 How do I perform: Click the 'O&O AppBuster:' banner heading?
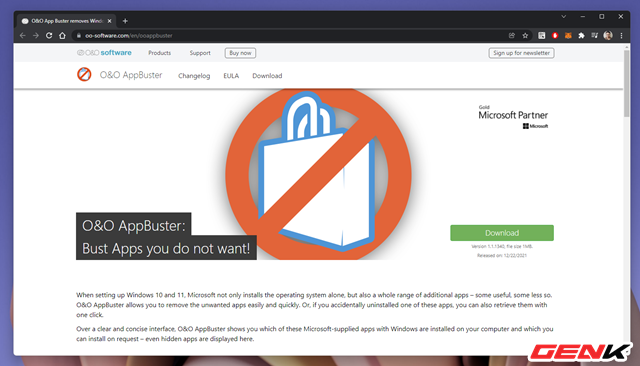[x=133, y=225]
